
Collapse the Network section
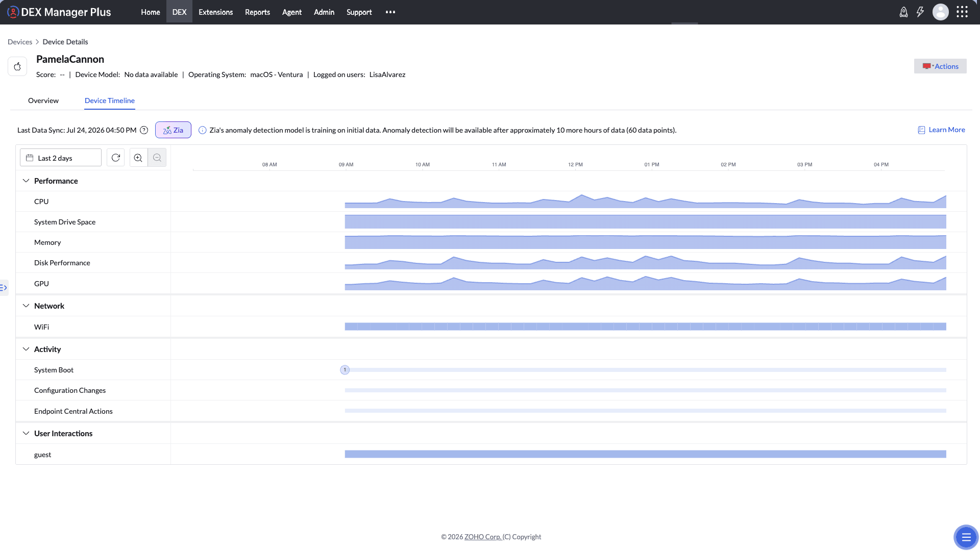[x=26, y=306]
